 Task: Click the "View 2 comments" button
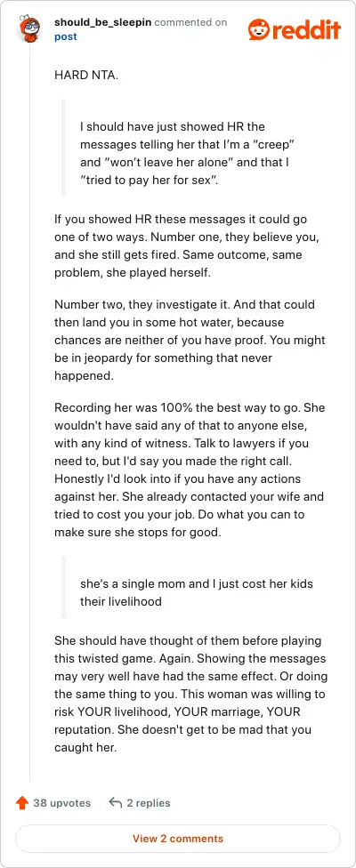pyautogui.click(x=178, y=838)
